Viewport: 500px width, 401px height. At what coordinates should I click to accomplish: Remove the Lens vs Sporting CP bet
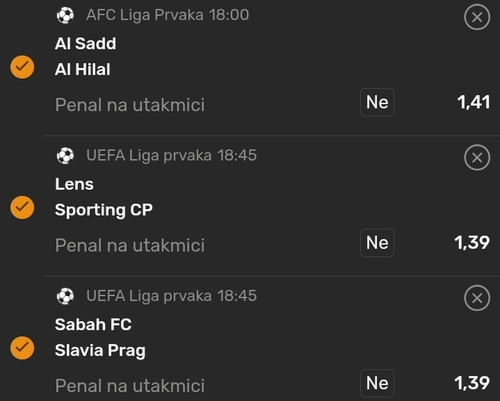click(477, 158)
